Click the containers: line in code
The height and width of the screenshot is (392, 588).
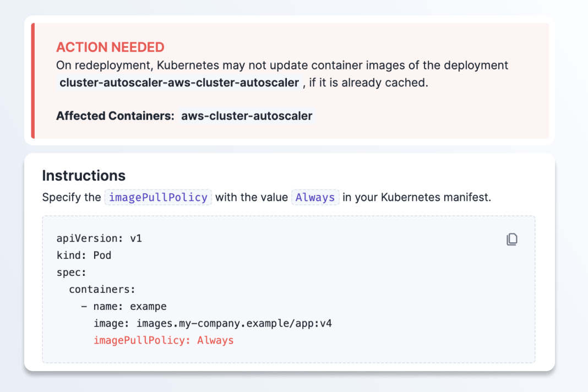coord(102,289)
